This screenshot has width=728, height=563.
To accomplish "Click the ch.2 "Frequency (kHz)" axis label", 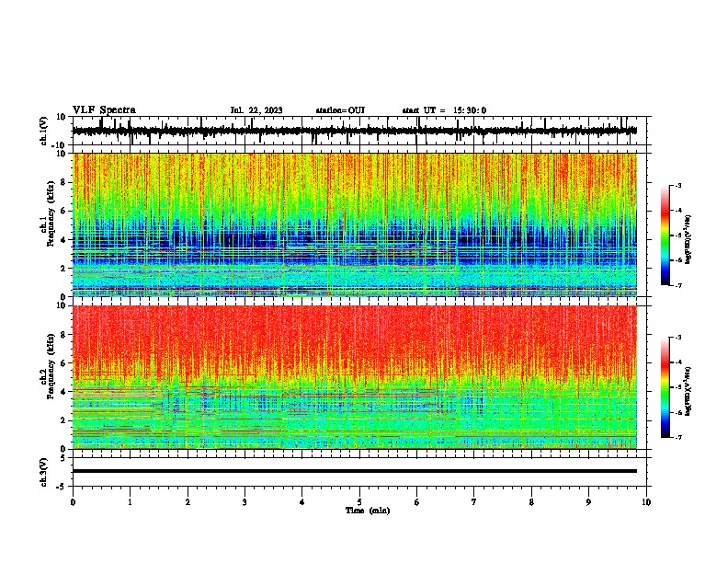I will click(51, 366).
